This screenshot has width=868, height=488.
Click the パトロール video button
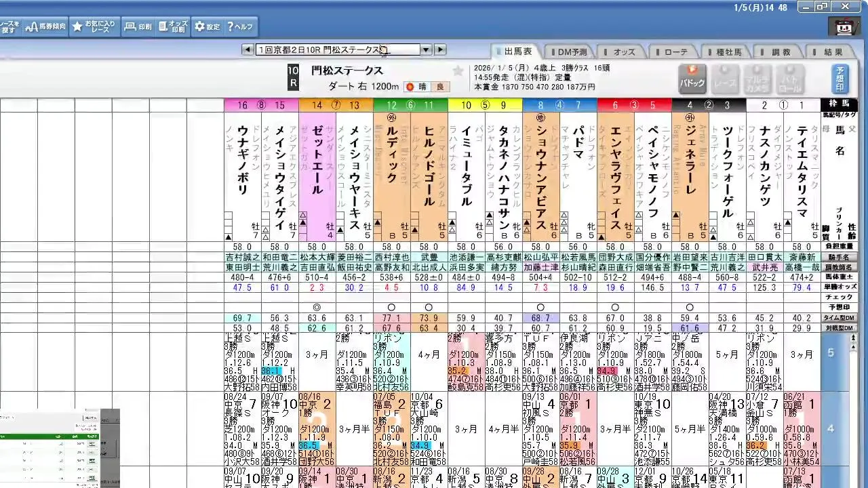pyautogui.click(x=789, y=79)
